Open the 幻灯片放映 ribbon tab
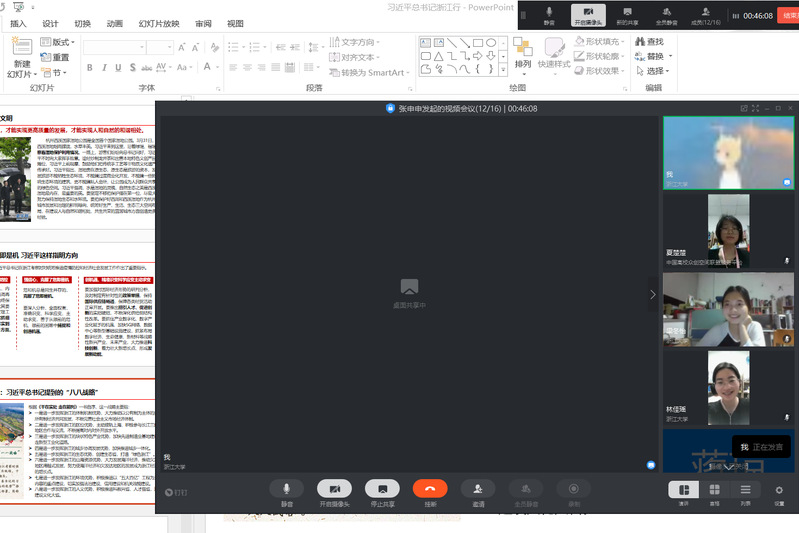 pyautogui.click(x=159, y=23)
